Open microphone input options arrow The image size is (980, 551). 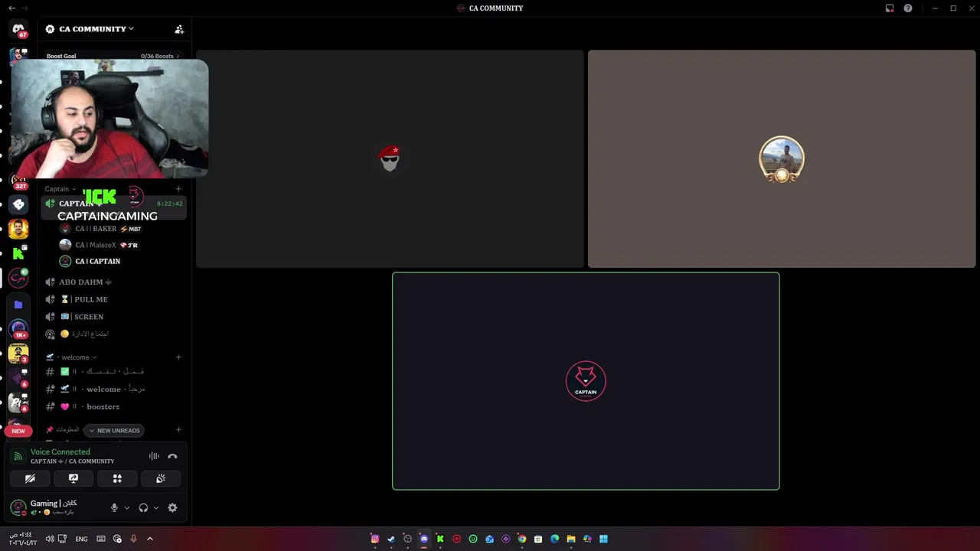point(127,507)
